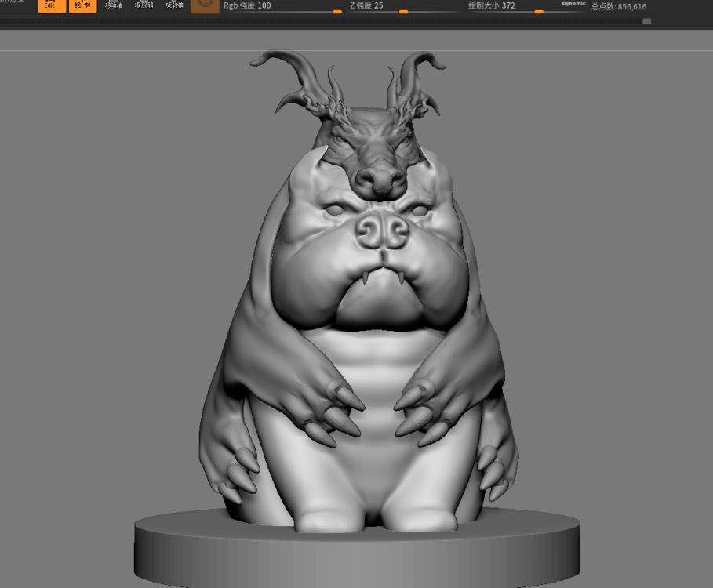Select the 旋转轴 rotate tool
The image size is (713, 588).
click(x=175, y=5)
